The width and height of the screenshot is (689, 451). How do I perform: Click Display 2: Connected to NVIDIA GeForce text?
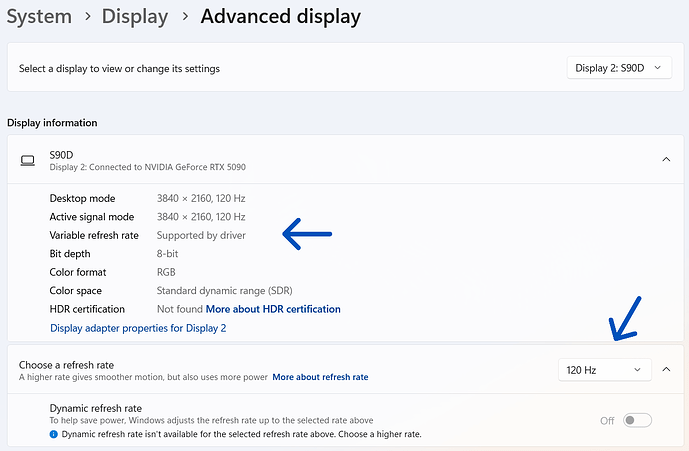148,167
